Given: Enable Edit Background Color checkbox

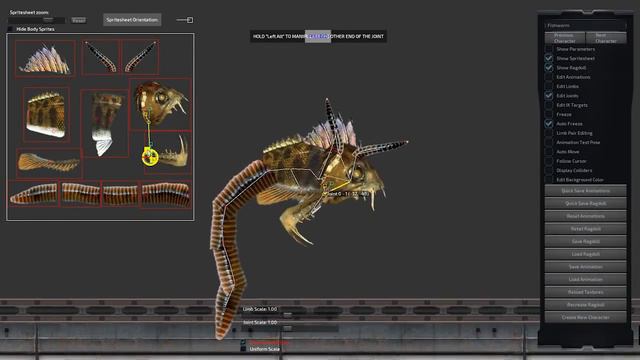Looking at the screenshot, I should click(x=549, y=180).
